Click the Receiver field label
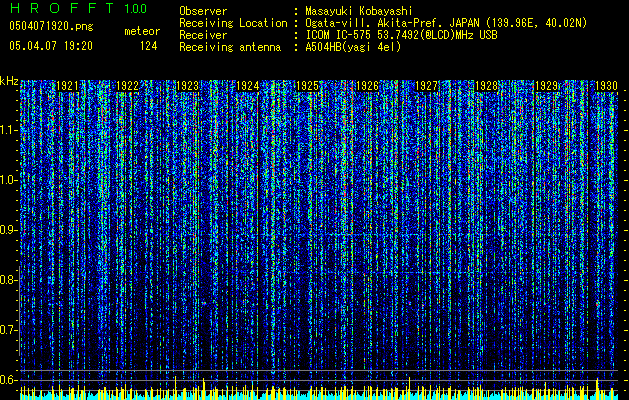 (203, 35)
